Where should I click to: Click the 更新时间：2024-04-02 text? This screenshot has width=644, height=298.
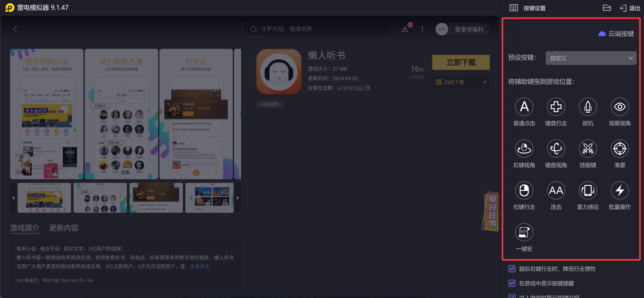(x=333, y=78)
